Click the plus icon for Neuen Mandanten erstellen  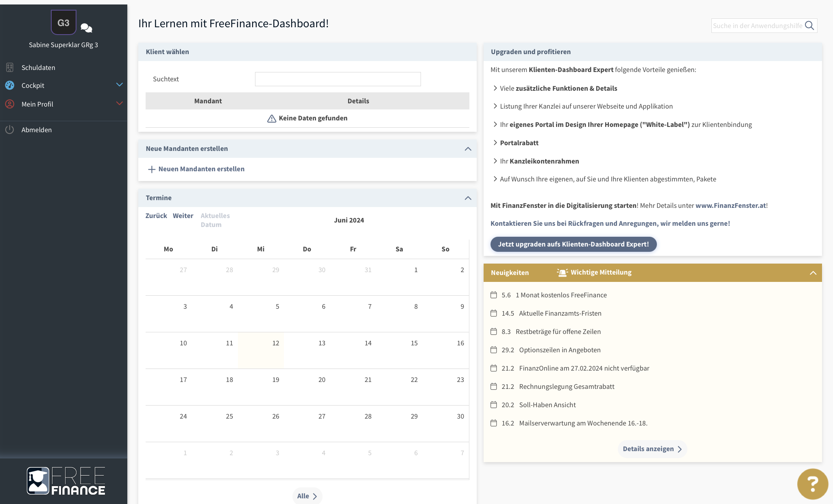[x=152, y=169]
